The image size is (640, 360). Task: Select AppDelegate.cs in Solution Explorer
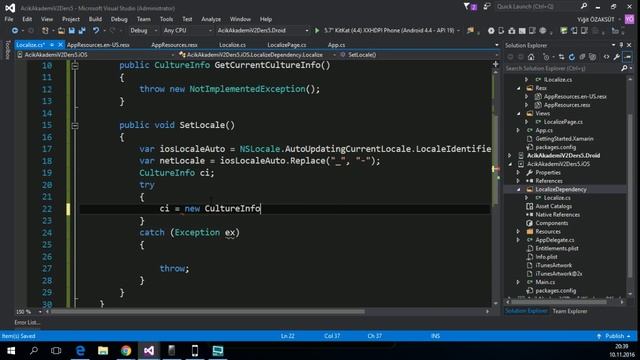click(x=554, y=240)
